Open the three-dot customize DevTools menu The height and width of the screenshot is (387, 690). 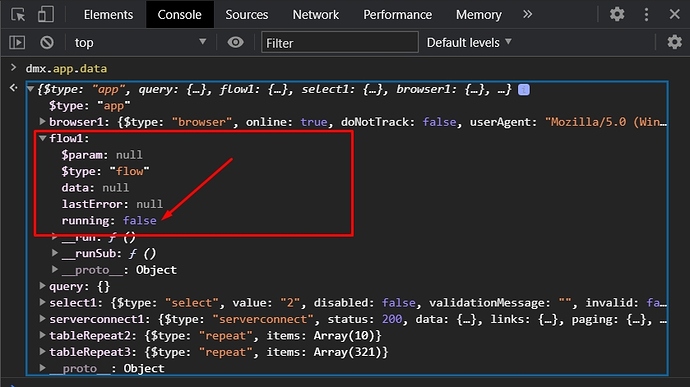pyautogui.click(x=646, y=14)
